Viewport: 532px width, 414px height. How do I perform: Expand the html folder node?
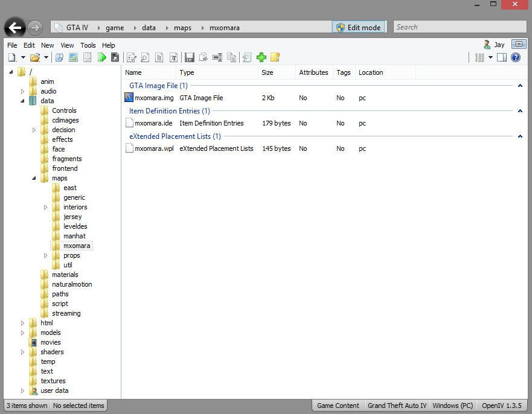click(x=22, y=323)
